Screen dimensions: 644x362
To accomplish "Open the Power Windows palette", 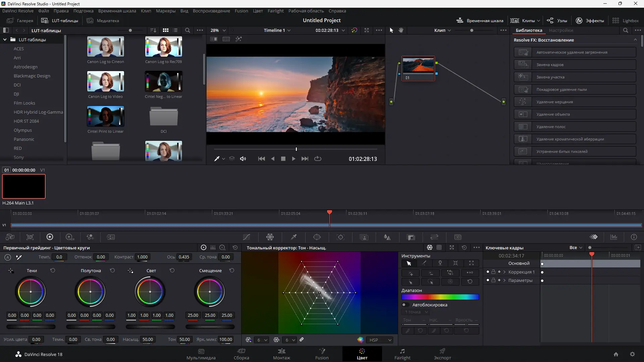I will click(x=317, y=237).
